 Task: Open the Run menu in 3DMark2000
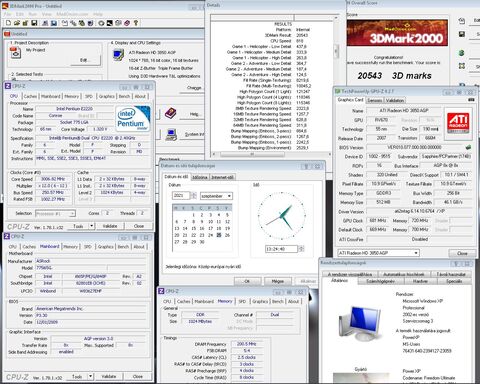click(33, 14)
